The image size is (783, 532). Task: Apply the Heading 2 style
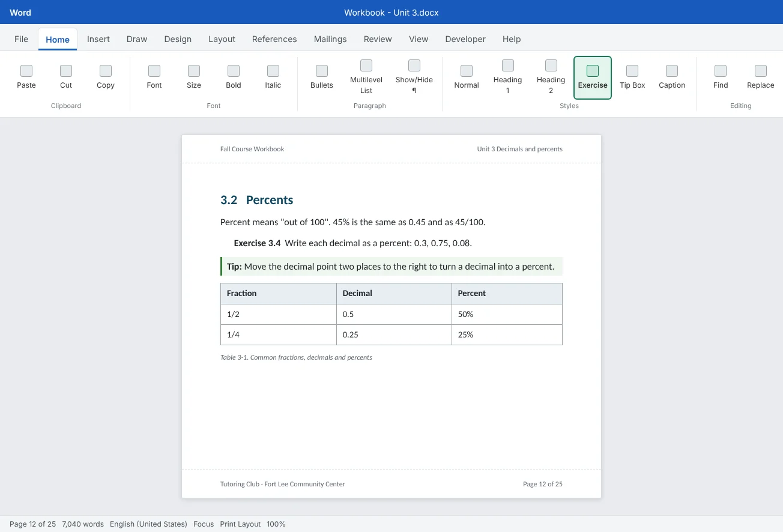[x=551, y=77]
